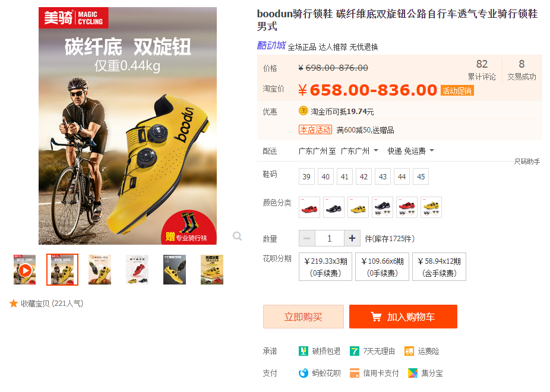Screen dimensions: 550x392
Task: Click the magnifier zoom icon beside product image
Action: click(x=238, y=236)
